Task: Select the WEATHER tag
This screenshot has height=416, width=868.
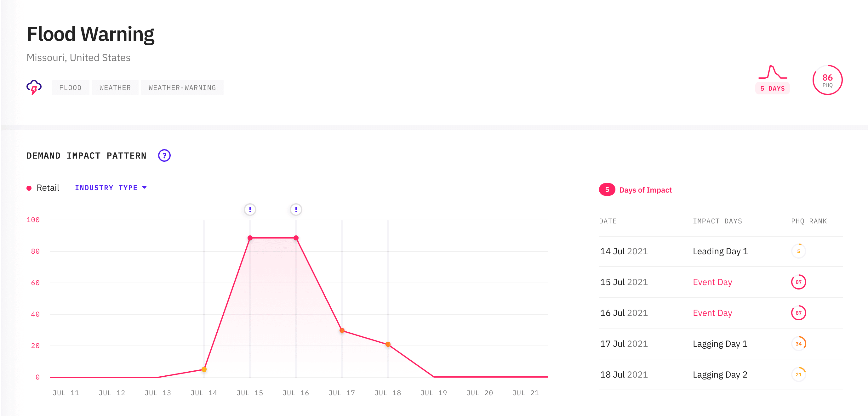Action: 115,87
